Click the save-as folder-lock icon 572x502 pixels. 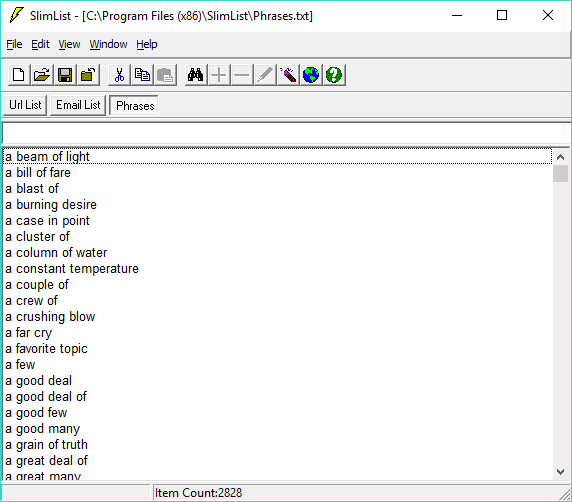pyautogui.click(x=88, y=75)
